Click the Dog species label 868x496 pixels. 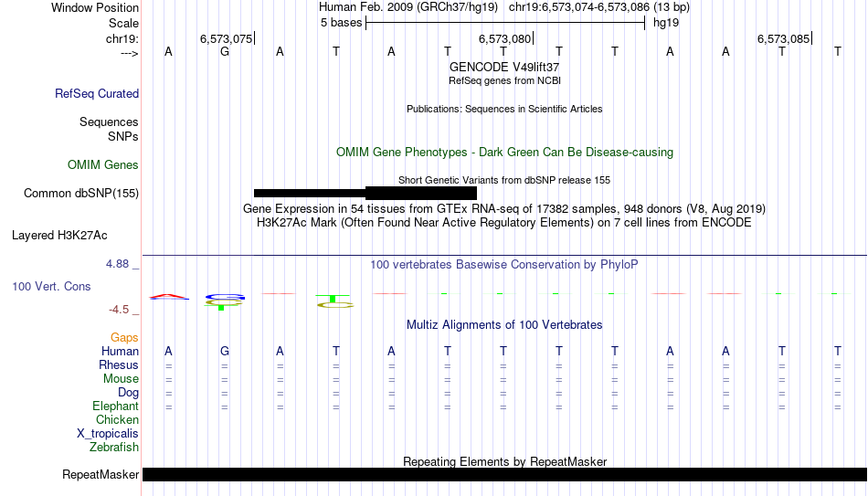pos(128,393)
